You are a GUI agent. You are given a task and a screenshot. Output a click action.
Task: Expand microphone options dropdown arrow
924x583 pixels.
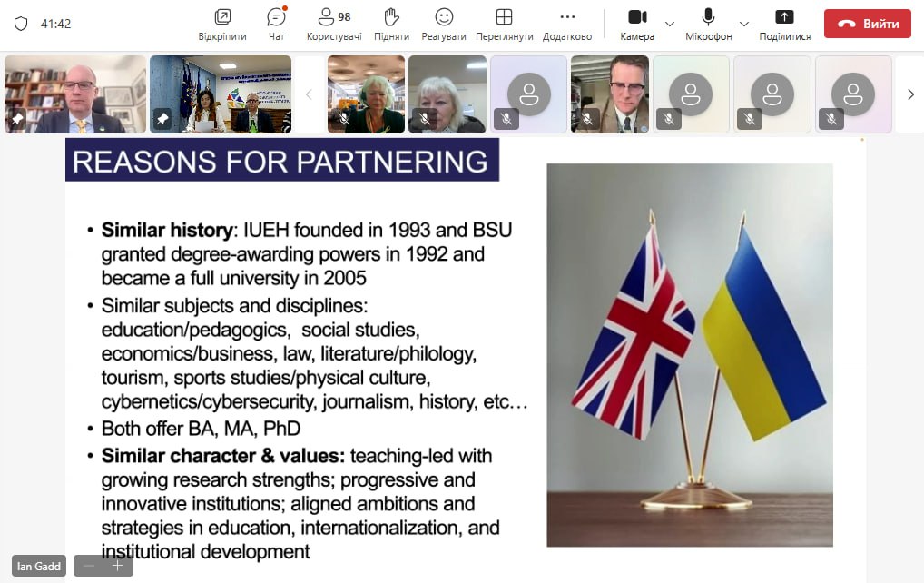coord(744,25)
